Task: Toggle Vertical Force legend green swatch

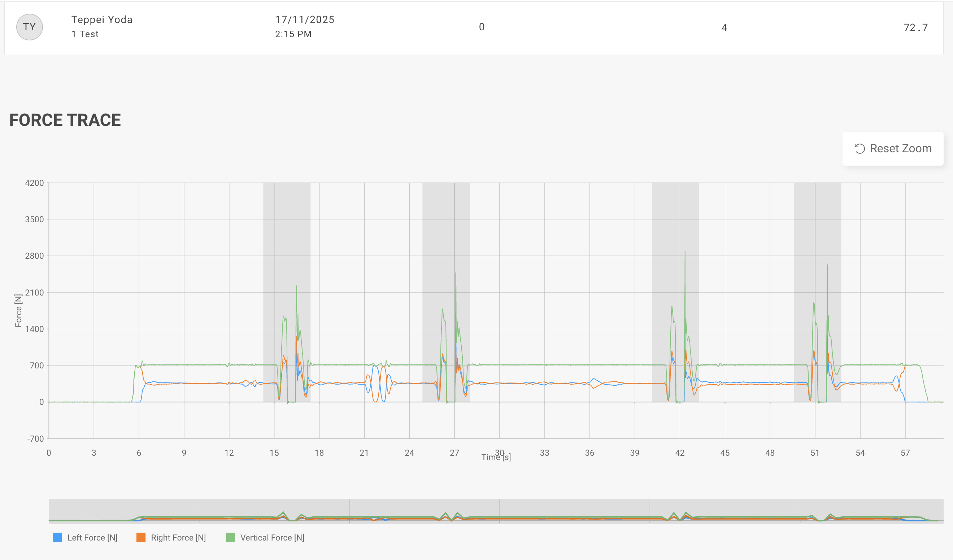Action: 230,537
